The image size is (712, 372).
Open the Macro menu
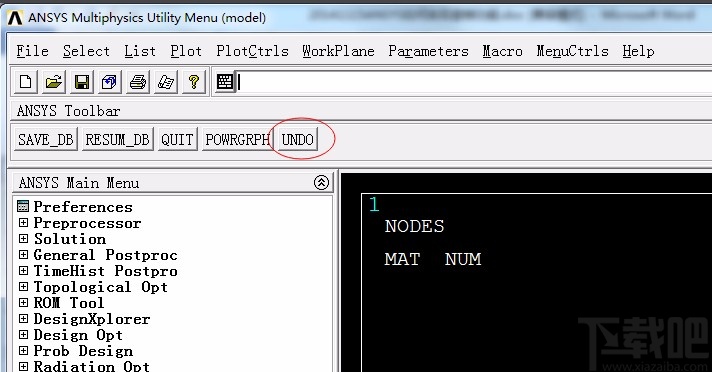pos(502,51)
